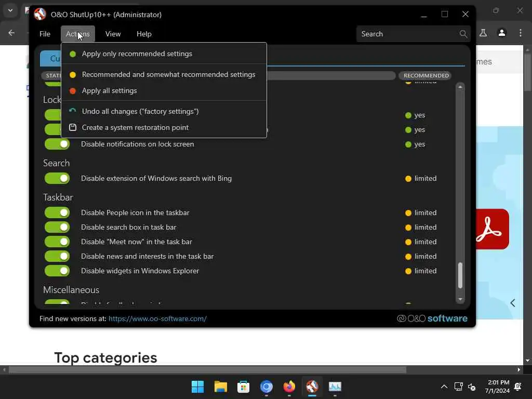This screenshot has width=532, height=399.
Task: Show hidden tray icons chevron
Action: tap(444, 387)
